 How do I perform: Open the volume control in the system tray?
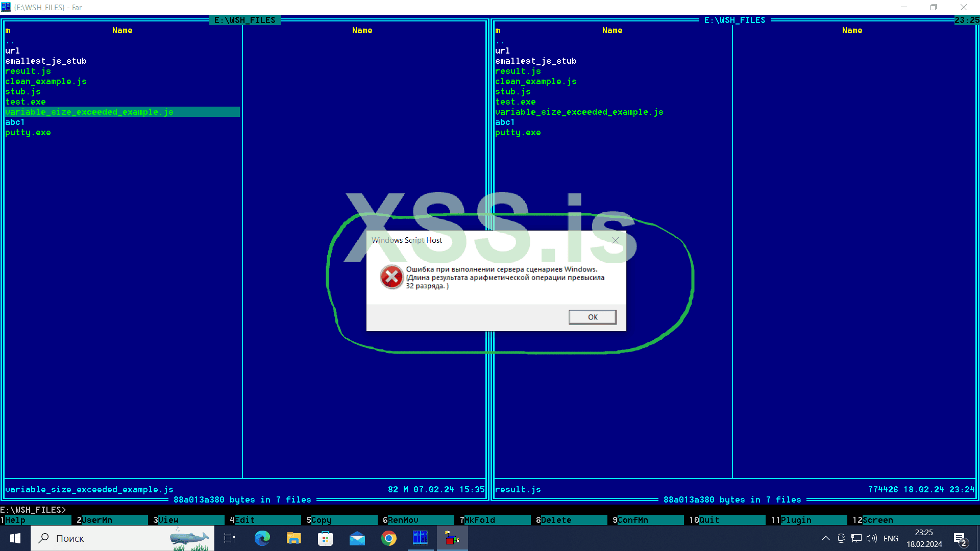[871, 538]
